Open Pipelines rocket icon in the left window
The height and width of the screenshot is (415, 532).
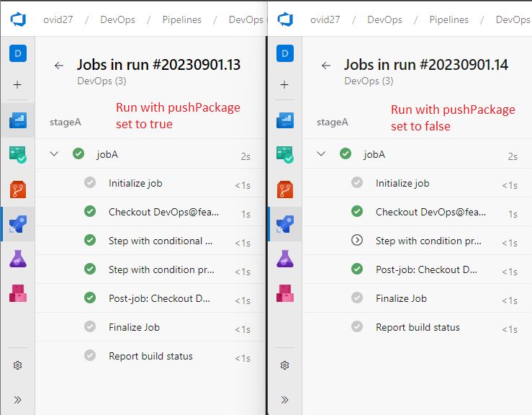18,224
